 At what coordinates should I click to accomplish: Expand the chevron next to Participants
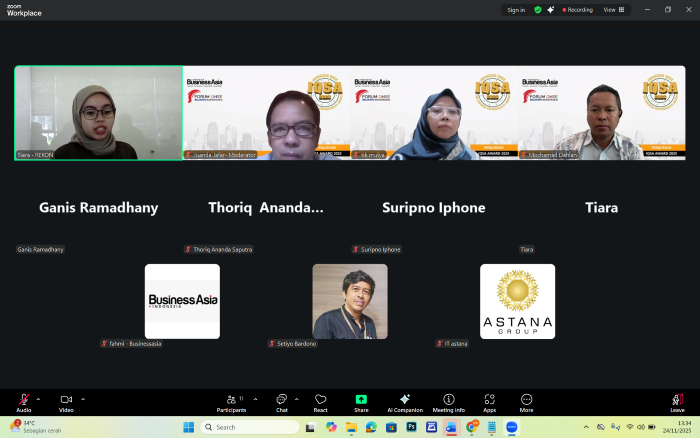(x=254, y=398)
